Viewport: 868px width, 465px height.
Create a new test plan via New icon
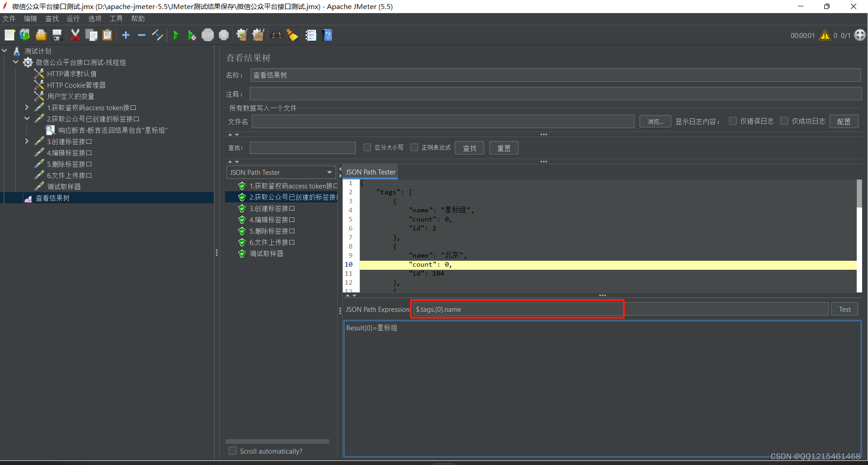pos(9,35)
